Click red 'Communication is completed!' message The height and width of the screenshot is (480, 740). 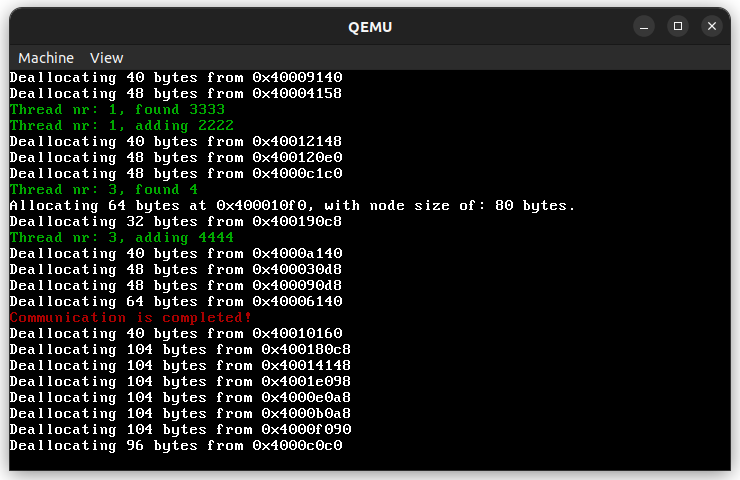click(131, 318)
